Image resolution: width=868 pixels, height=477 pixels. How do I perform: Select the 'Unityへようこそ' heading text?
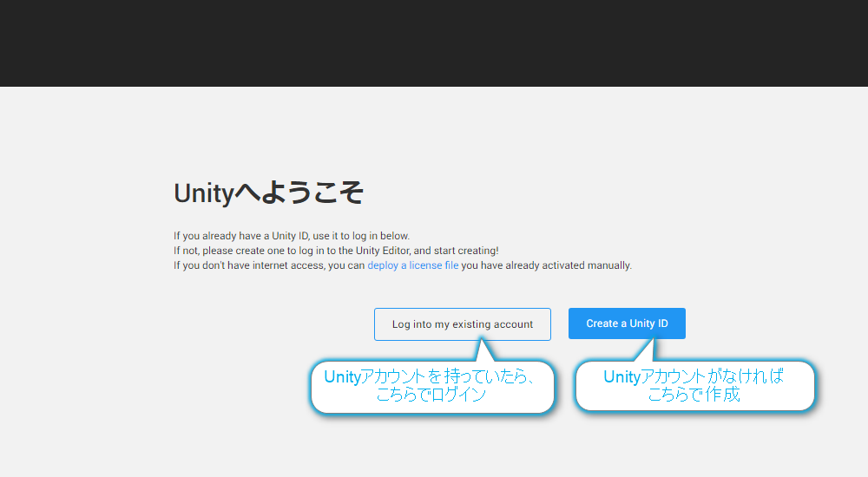click(268, 193)
